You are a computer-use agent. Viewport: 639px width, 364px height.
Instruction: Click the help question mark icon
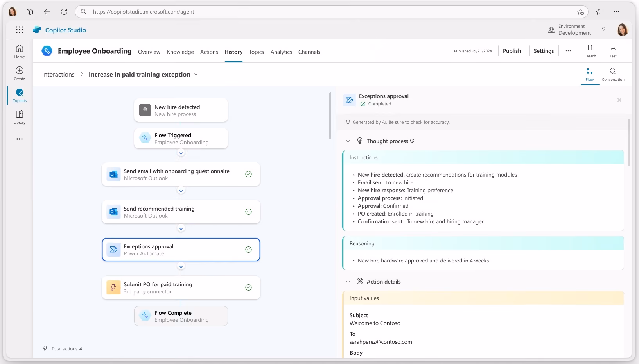(604, 30)
